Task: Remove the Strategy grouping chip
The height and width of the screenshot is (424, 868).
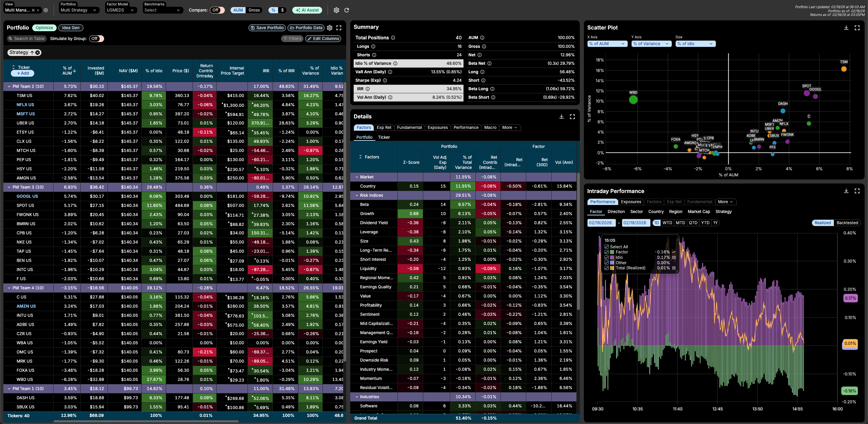Action: click(38, 53)
